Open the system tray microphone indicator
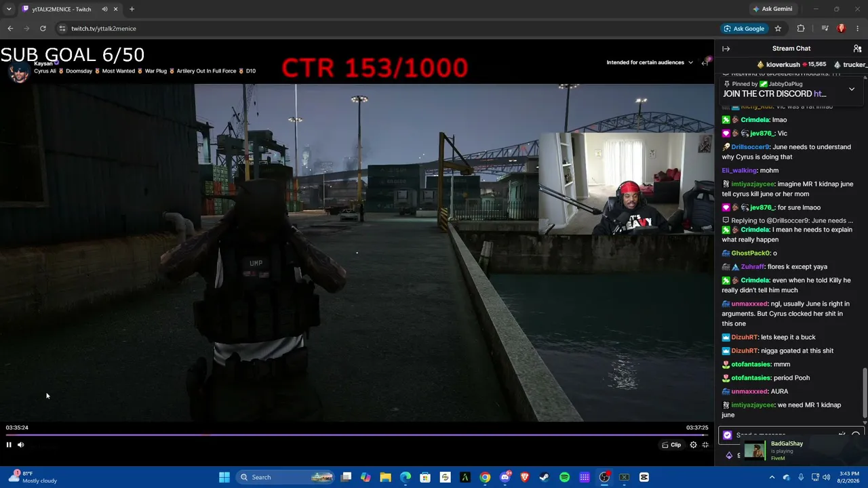Viewport: 868px width, 488px height. click(x=801, y=477)
